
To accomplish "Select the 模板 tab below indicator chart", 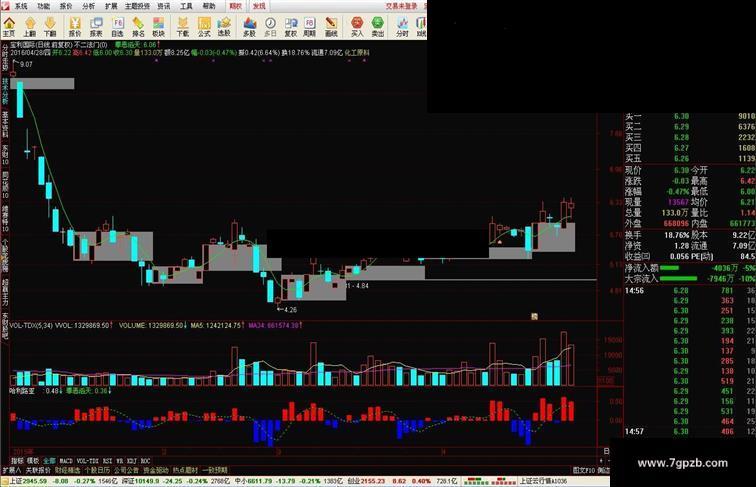I will (x=32, y=461).
